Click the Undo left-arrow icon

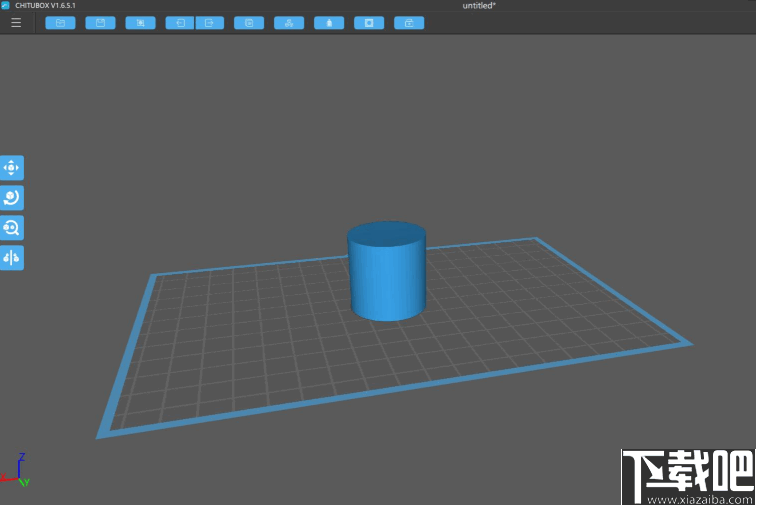click(x=180, y=23)
